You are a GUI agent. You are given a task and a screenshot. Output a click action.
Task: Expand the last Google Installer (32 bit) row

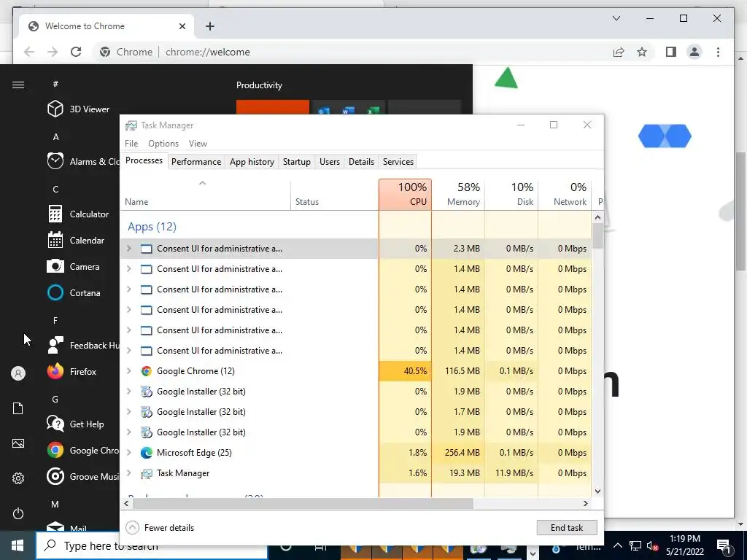tap(128, 432)
